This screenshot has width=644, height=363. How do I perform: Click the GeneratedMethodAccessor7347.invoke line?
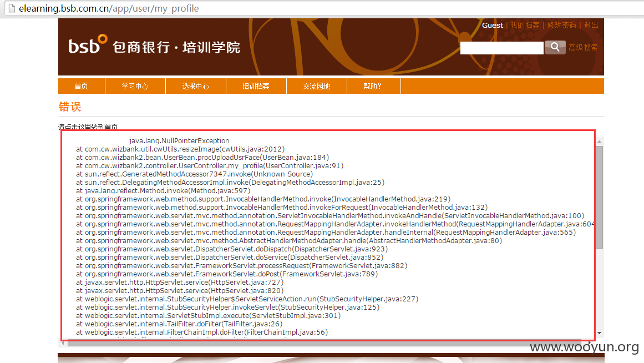click(194, 174)
